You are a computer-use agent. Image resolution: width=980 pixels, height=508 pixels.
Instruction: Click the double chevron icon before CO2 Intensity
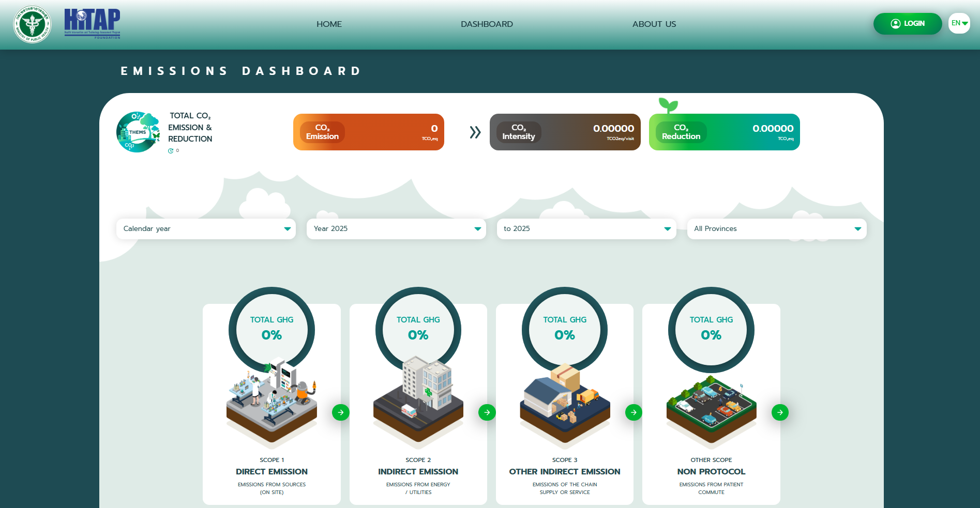pyautogui.click(x=475, y=132)
